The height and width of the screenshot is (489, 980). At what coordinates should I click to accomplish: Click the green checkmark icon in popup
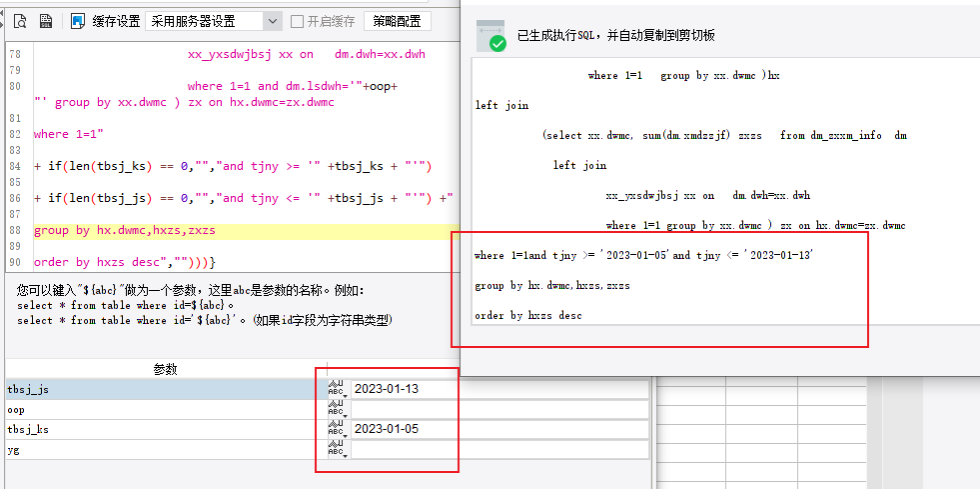(497, 44)
